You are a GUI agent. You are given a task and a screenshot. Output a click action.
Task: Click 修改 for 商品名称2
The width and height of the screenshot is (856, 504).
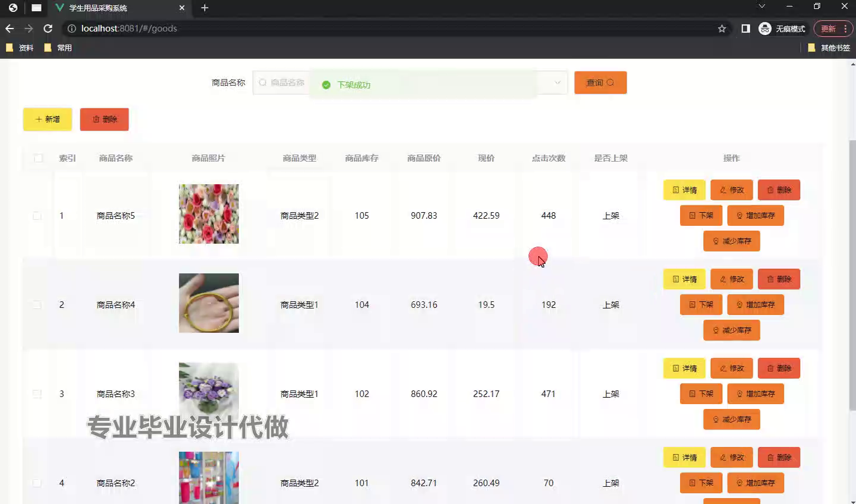732,458
